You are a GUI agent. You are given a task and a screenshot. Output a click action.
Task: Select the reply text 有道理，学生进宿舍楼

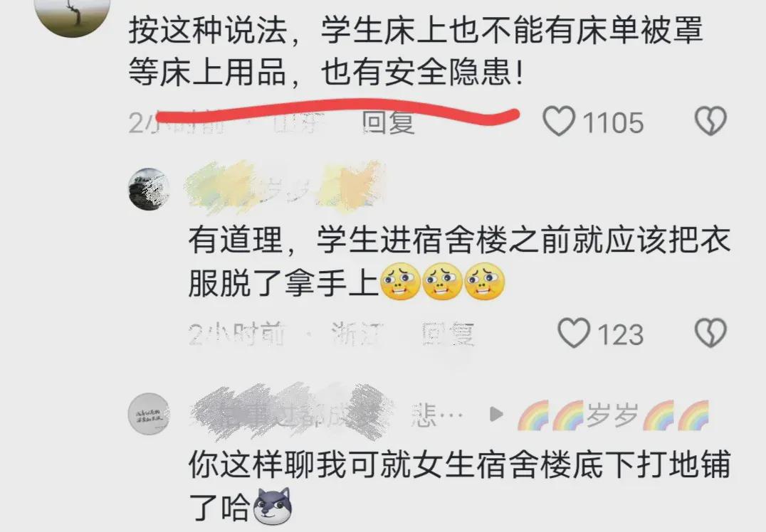459,262
